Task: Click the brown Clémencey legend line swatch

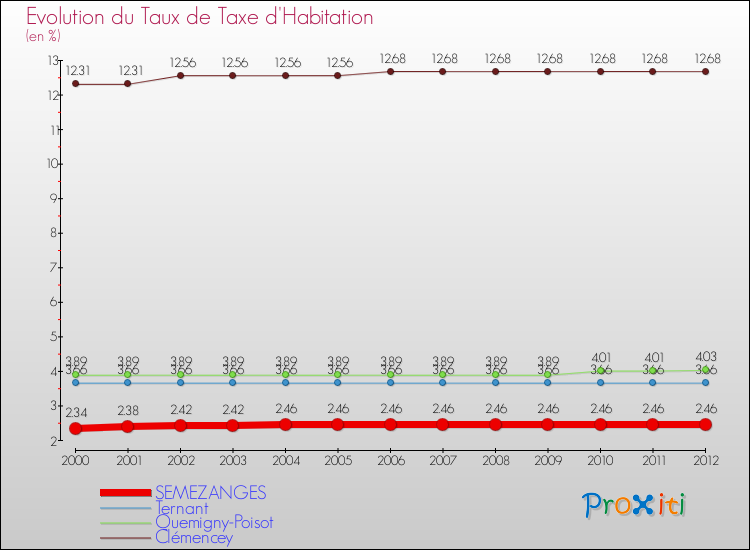Action: (126, 538)
